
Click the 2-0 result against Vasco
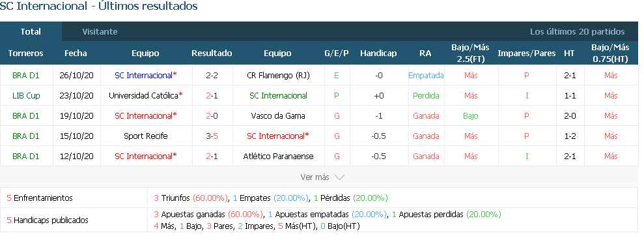(x=212, y=115)
